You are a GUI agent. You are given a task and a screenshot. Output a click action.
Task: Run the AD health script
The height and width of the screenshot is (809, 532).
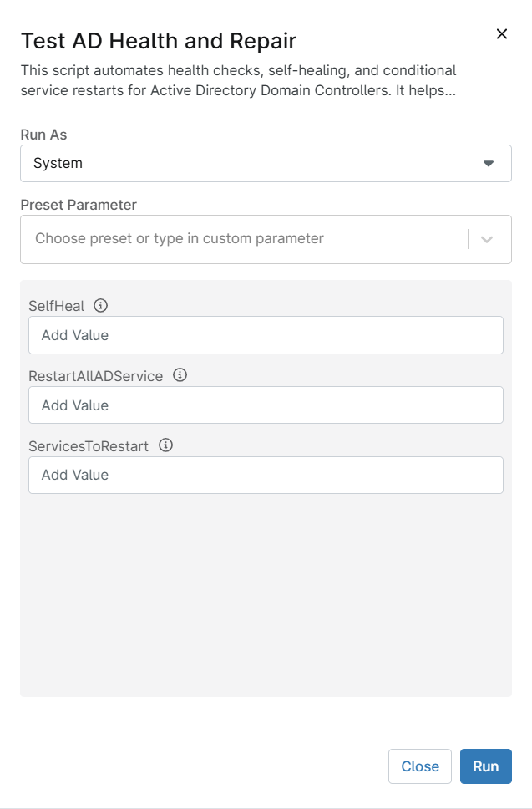(486, 766)
